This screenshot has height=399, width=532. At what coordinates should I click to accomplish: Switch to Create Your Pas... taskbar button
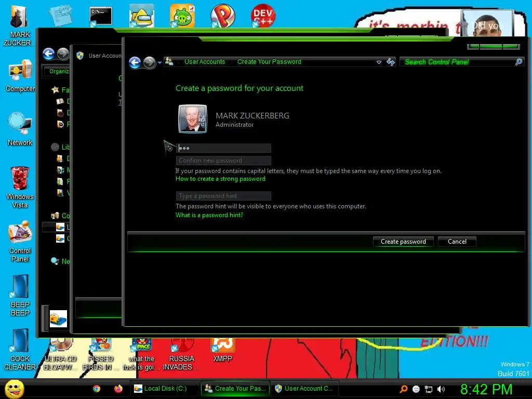[235, 389]
